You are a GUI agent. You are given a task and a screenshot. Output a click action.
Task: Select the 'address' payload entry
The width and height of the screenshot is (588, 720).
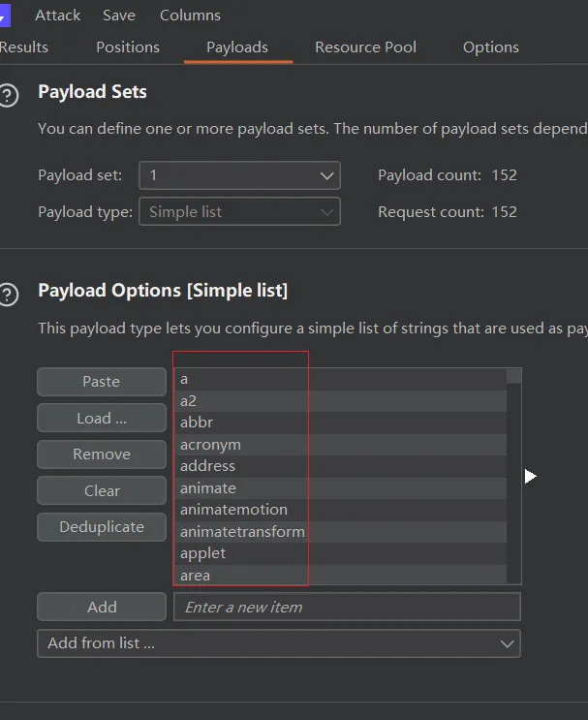click(340, 466)
